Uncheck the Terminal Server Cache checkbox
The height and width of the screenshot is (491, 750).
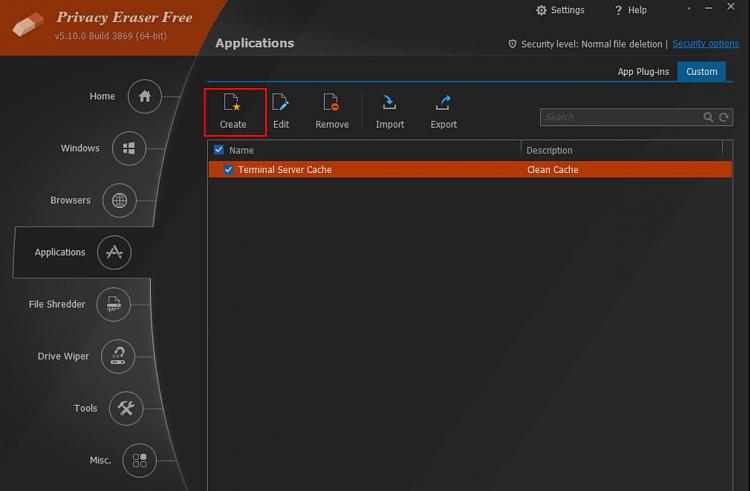(x=228, y=170)
